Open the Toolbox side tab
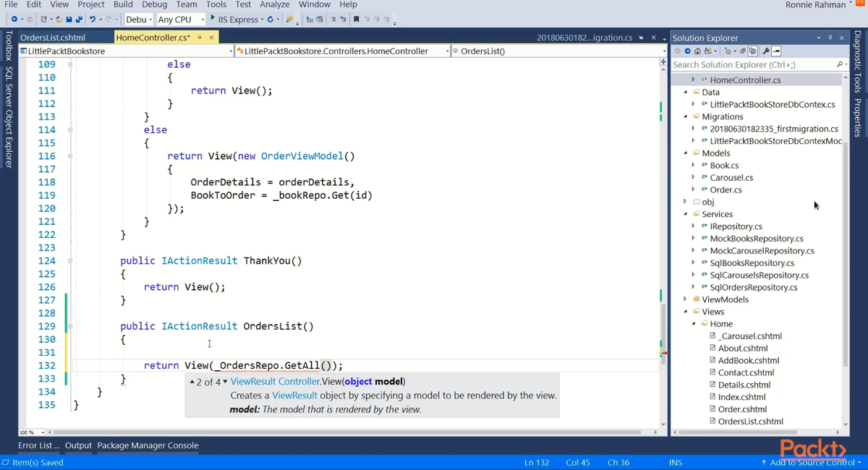The image size is (868, 470). point(9,45)
